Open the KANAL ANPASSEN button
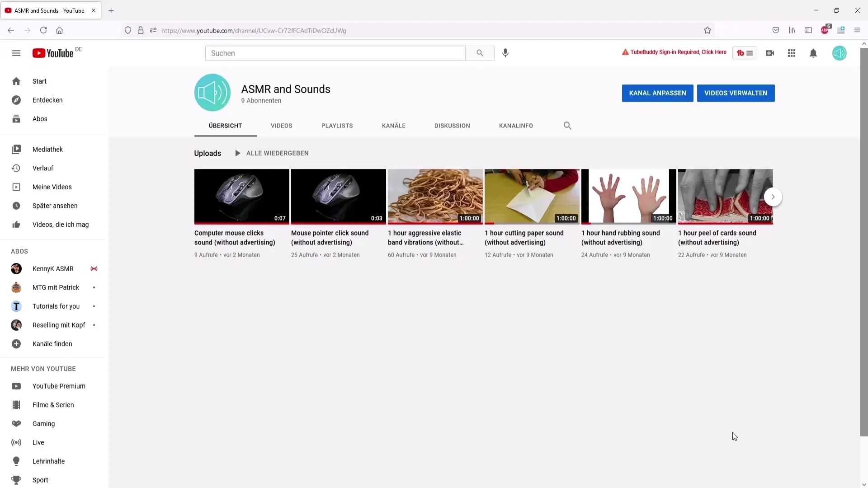The image size is (868, 488). (657, 93)
